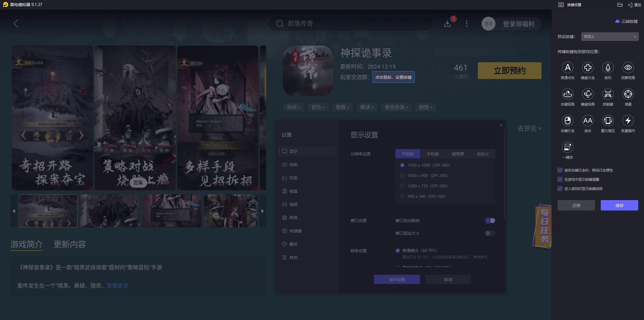This screenshot has width=644, height=320.
Task: Click the 还原 button
Action: [576, 205]
